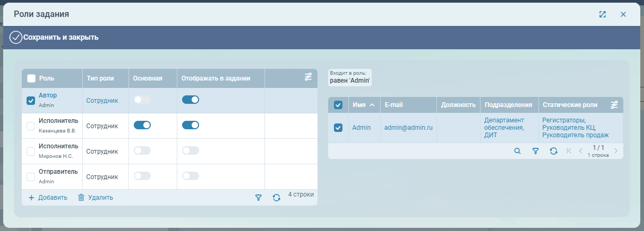Refresh the users table
Screen dimensions: 644x231
[x=553, y=151]
